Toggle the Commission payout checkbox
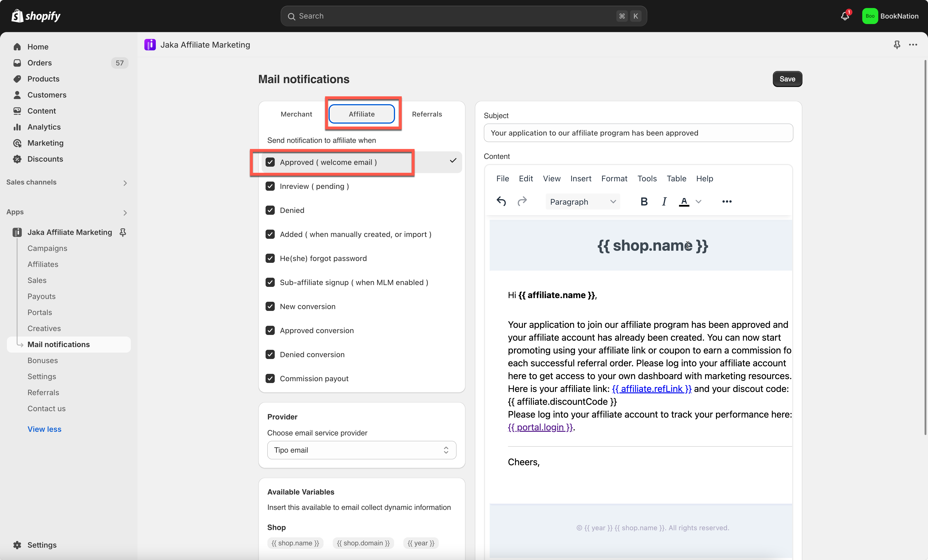Screen dimensions: 928x560 [x=270, y=378]
